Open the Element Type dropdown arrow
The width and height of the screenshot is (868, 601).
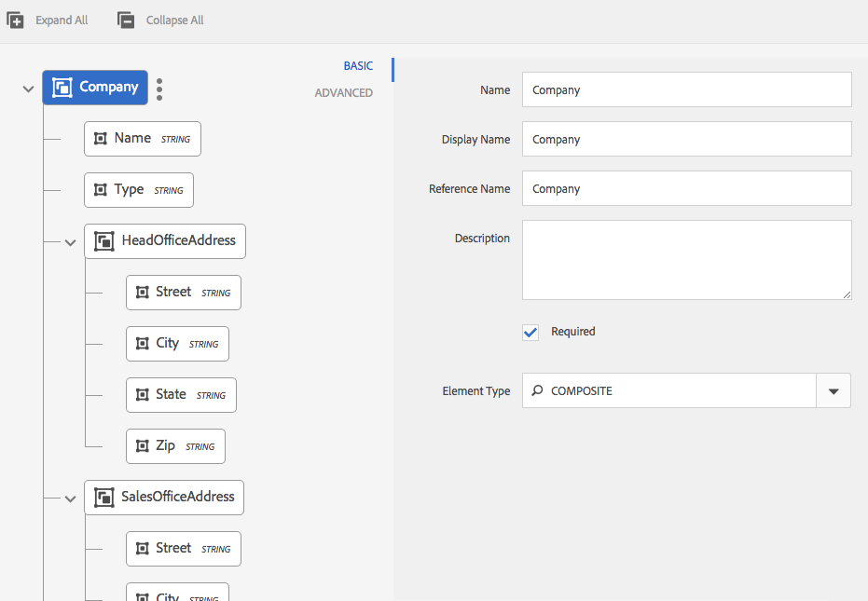point(833,391)
